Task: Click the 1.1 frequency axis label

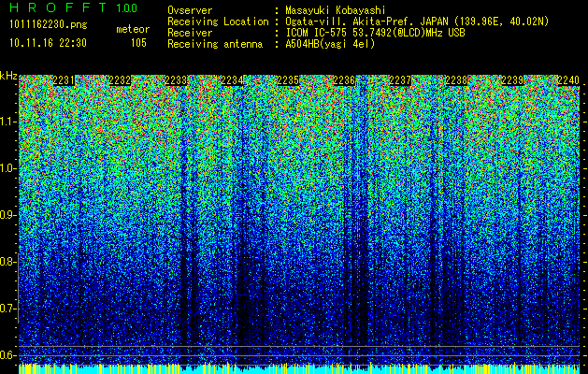Action: point(7,122)
